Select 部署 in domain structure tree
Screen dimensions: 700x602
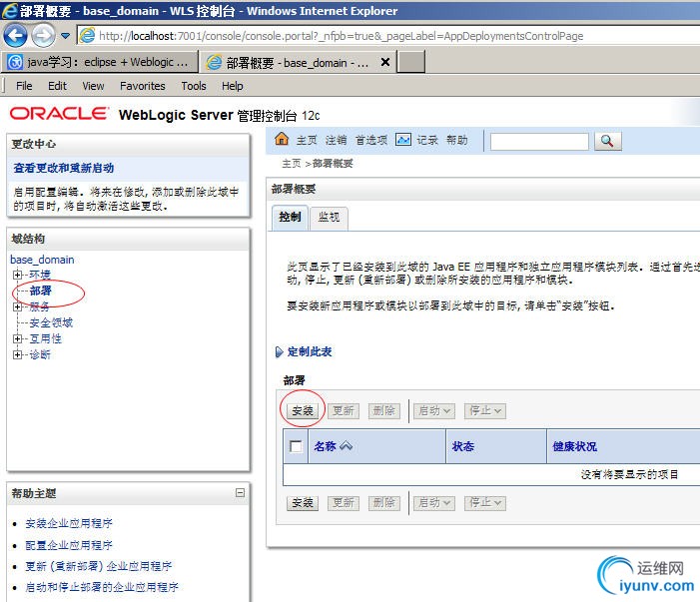click(41, 291)
